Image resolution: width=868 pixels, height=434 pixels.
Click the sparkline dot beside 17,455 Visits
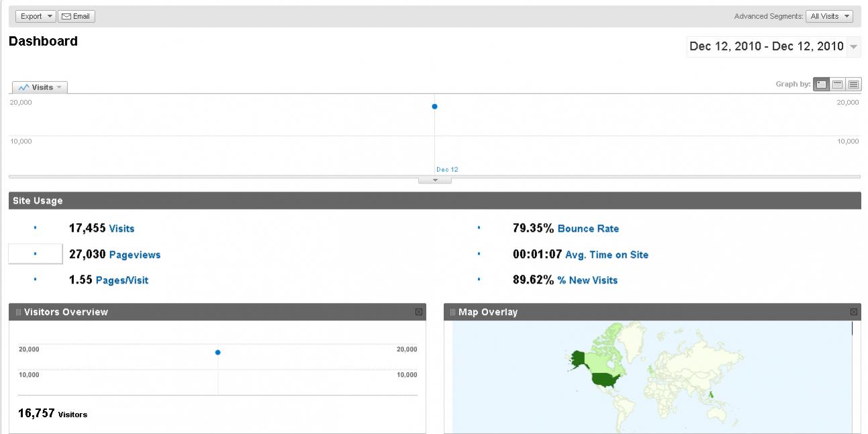click(35, 228)
